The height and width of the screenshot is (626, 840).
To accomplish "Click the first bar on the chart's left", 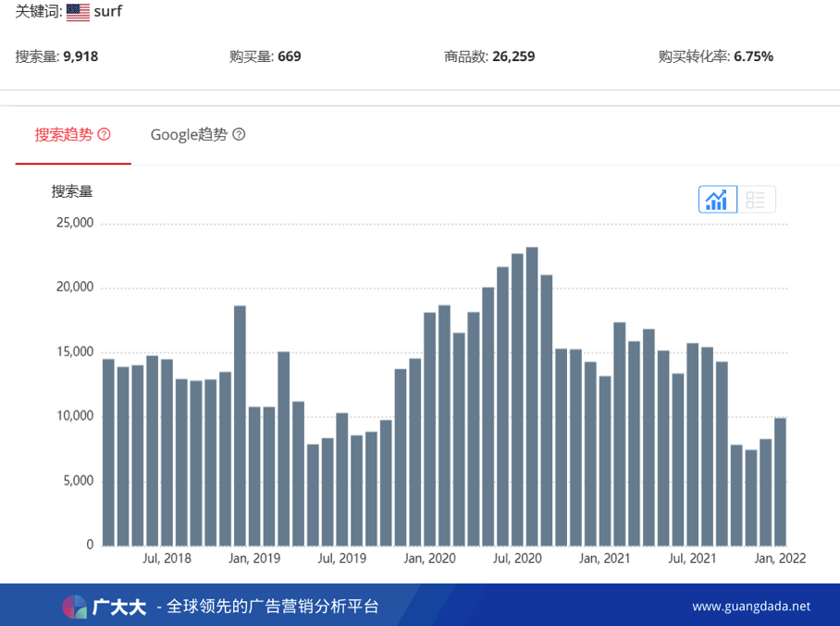I will pyautogui.click(x=108, y=451).
